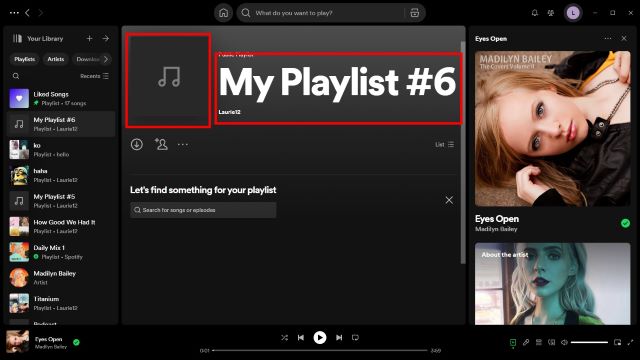Open the mini player
Viewport: 640px width, 360px height.
tap(618, 342)
